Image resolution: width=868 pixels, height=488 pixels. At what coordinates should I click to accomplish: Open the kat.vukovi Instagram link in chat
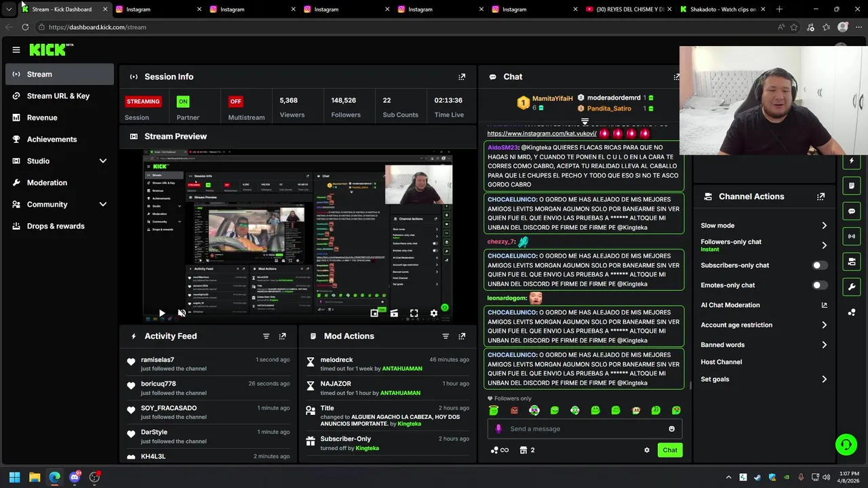541,134
